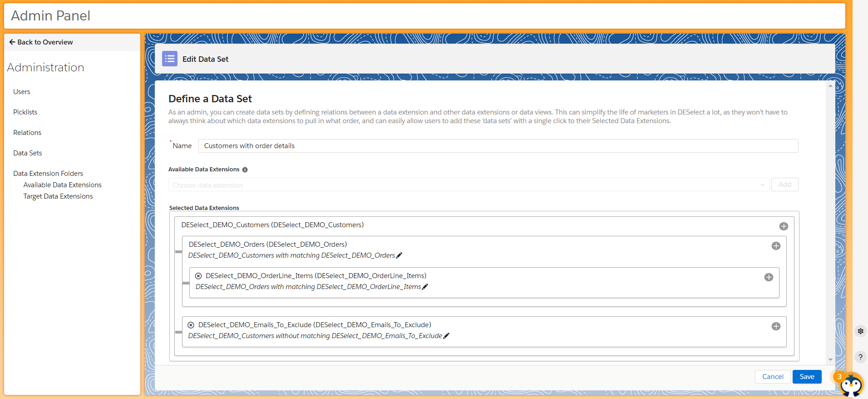Click the Name input field
Screen dimensions: 868x399
pyautogui.click(x=498, y=146)
